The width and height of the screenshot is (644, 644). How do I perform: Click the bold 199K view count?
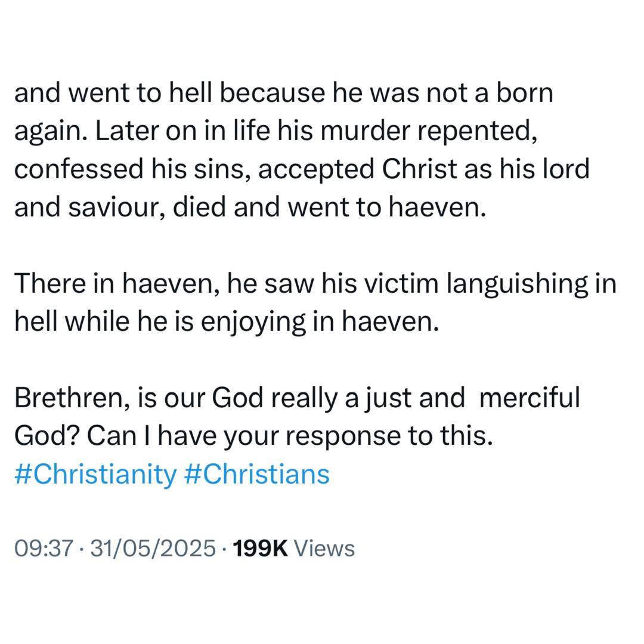(x=261, y=549)
